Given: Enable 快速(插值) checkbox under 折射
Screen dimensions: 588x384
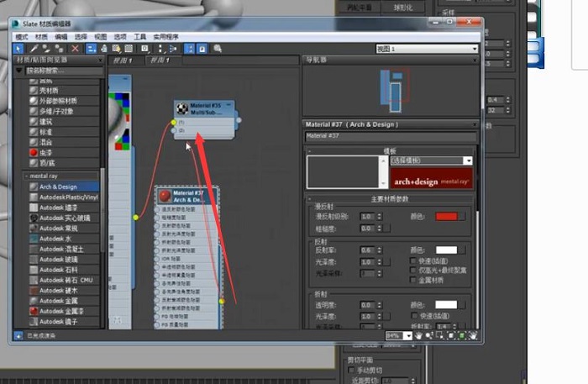Looking at the screenshot, I should (414, 316).
